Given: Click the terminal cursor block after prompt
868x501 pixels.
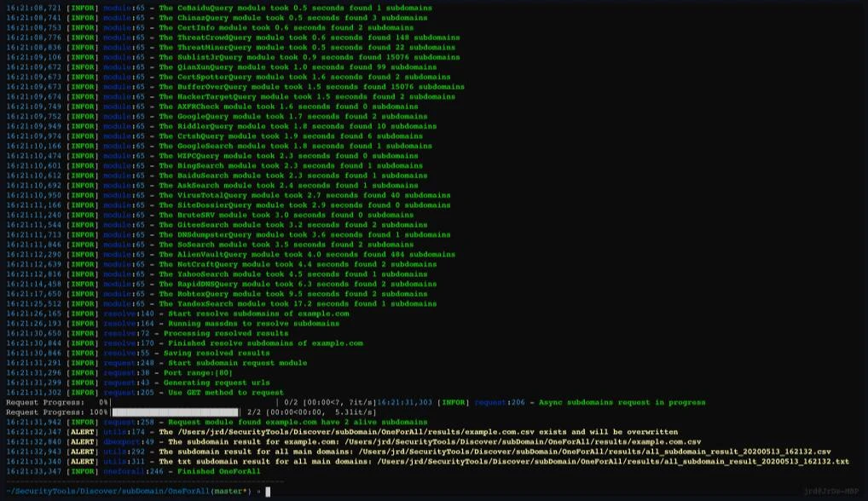Looking at the screenshot, I should (268, 492).
